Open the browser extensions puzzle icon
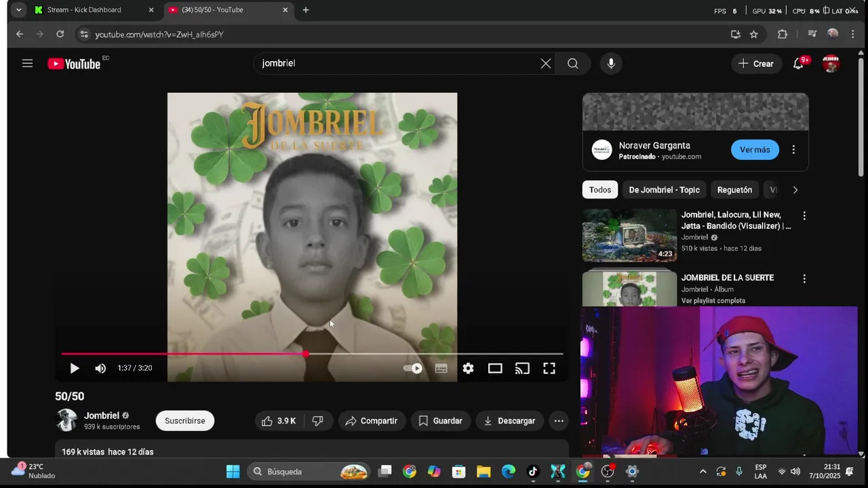 click(783, 34)
